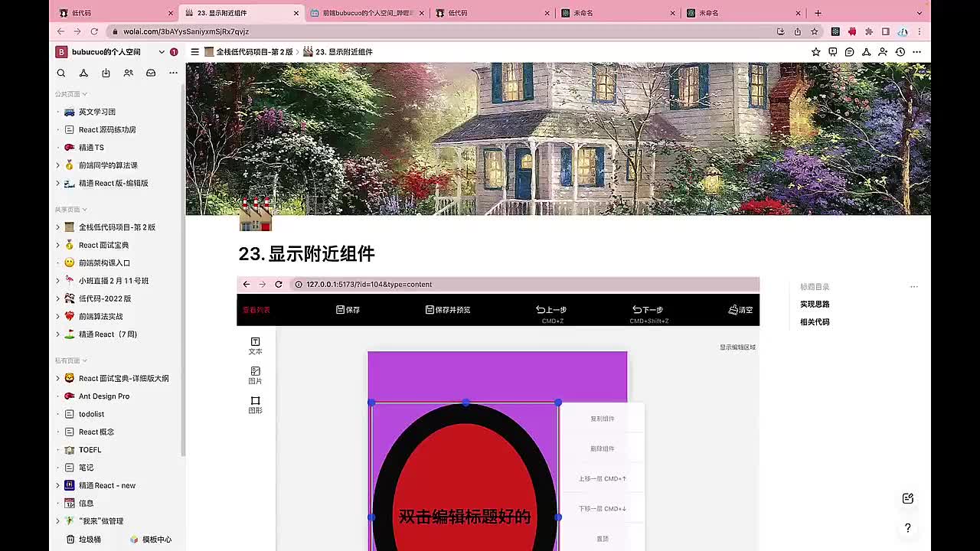This screenshot has width=980, height=551.
Task: Jump to 实现思路 in the outline
Action: coord(815,305)
